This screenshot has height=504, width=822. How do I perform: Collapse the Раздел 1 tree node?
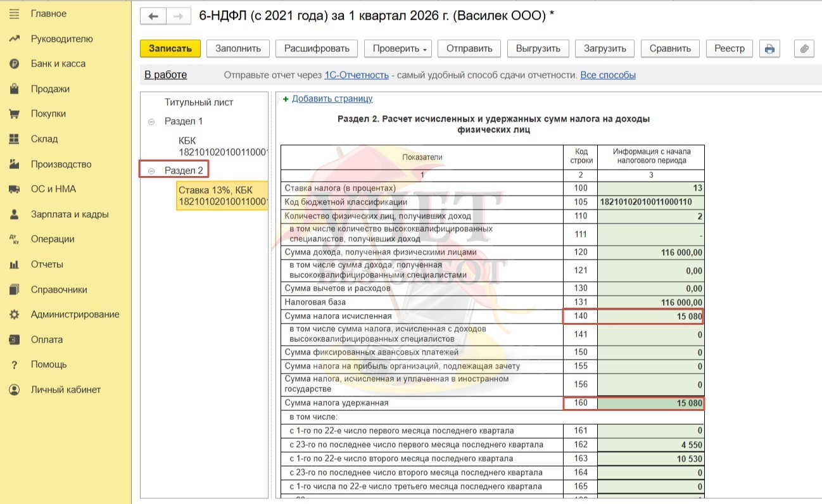coord(151,122)
